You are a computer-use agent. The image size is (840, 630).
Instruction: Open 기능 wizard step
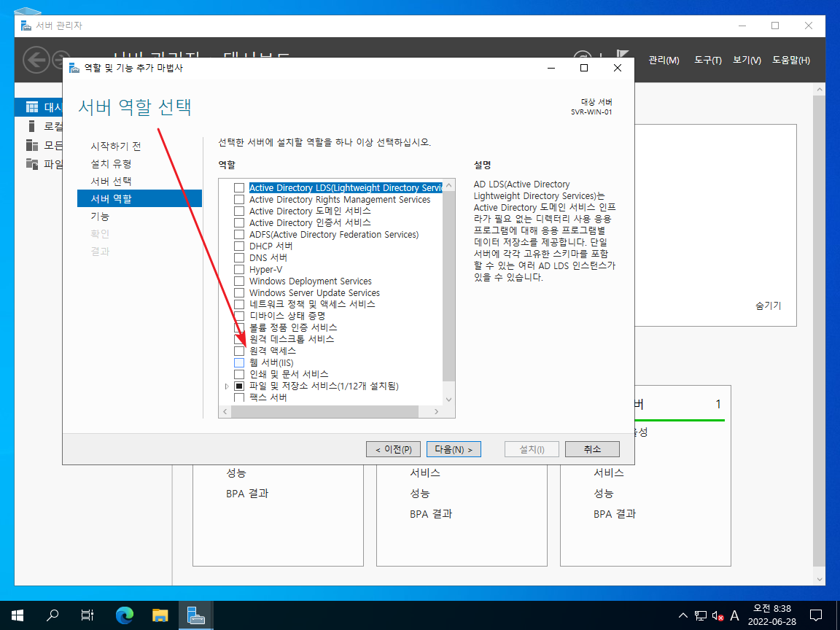[100, 217]
